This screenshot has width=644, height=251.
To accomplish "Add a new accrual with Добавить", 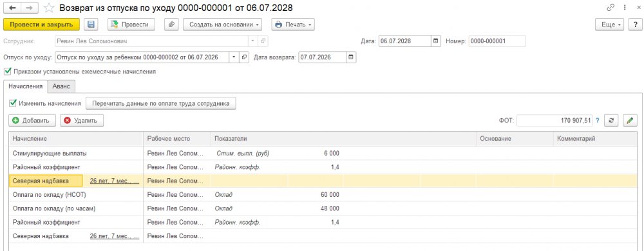I will [x=32, y=120].
